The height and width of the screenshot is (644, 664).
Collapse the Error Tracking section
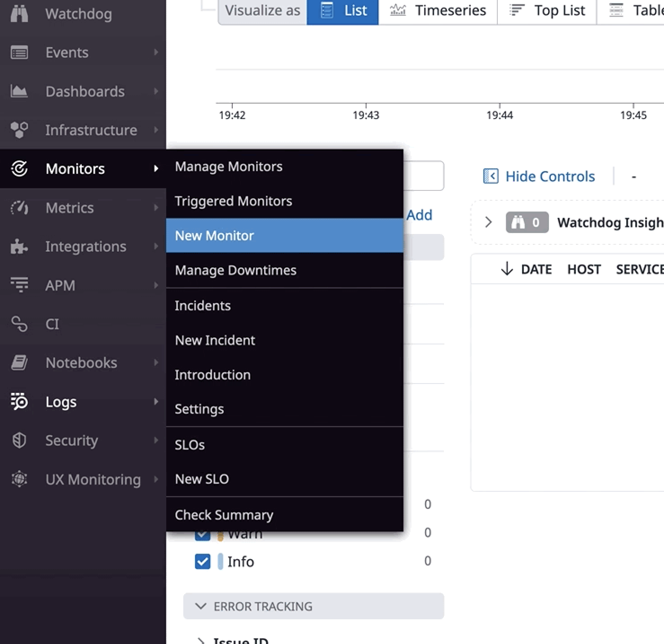coord(201,606)
